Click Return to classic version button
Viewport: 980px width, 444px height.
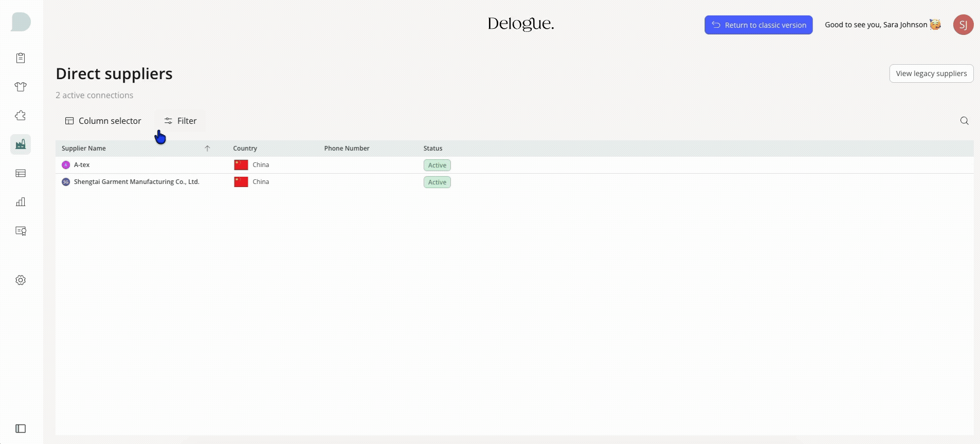click(758, 25)
